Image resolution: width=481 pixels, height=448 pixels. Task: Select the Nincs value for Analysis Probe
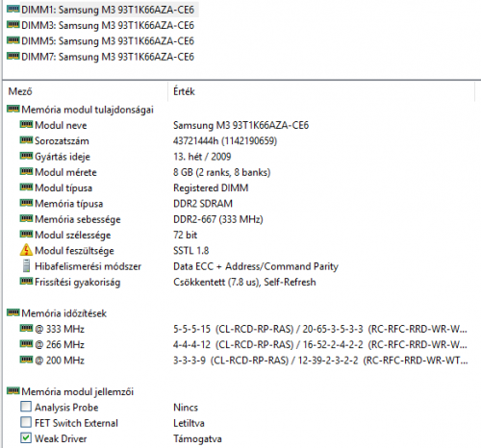click(x=186, y=408)
